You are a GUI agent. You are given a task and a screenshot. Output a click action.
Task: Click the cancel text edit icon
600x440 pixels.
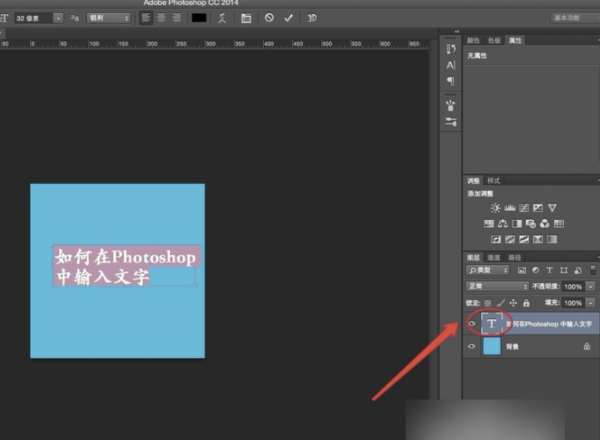(269, 18)
